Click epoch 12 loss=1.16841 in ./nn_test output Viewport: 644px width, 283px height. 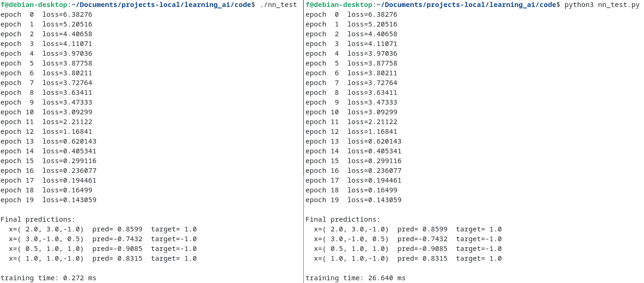coord(46,132)
